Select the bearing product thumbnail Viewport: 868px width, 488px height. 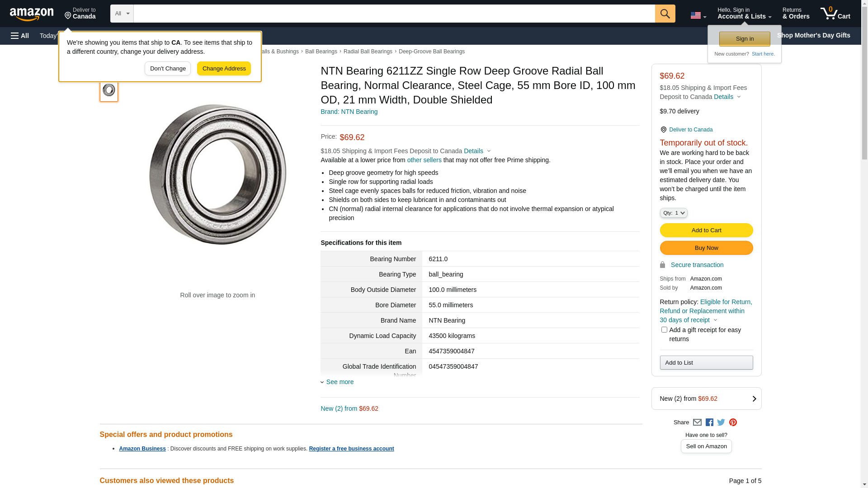[x=109, y=90]
